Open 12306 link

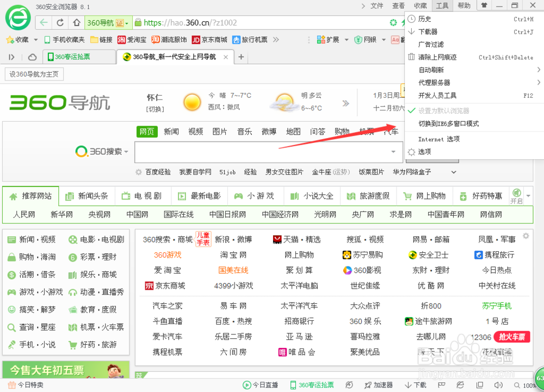[481, 338]
